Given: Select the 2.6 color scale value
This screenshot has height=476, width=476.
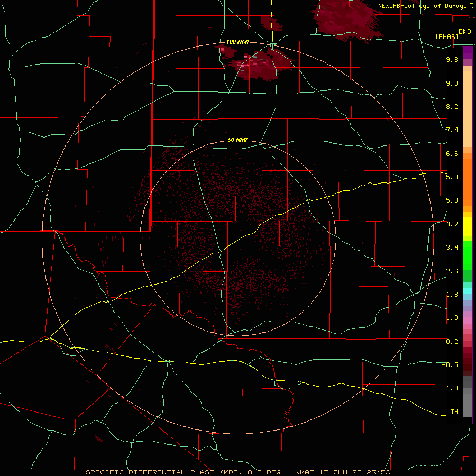Looking at the screenshot, I should pos(452,271).
